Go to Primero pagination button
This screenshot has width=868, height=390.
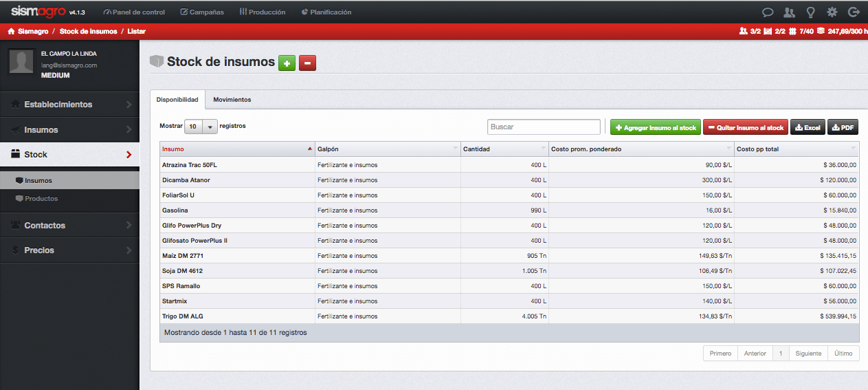[x=720, y=354]
